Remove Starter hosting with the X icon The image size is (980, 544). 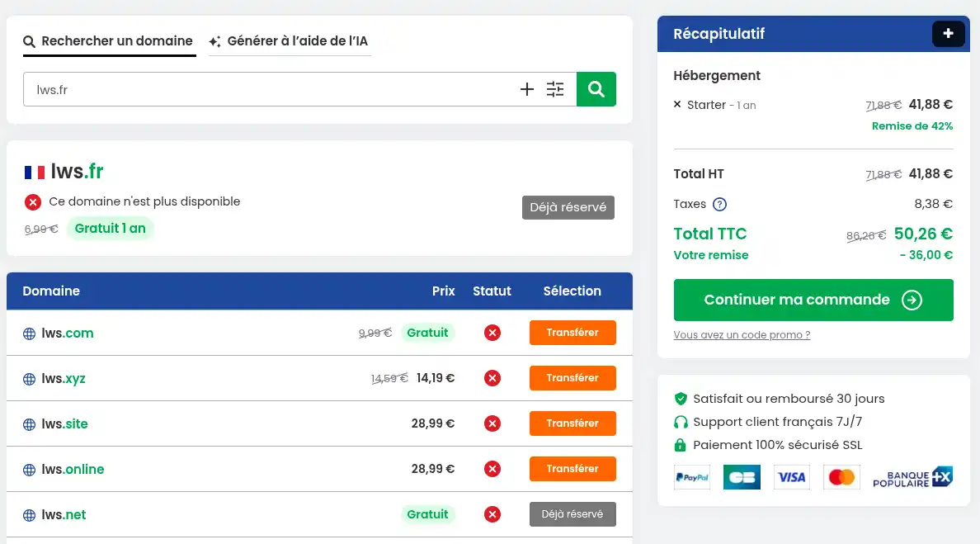click(x=676, y=105)
